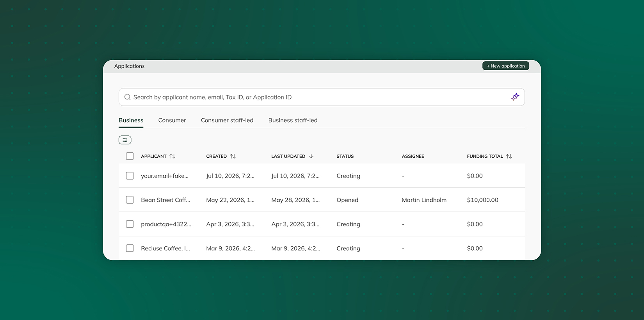Open the table filter settings icon
The image size is (644, 320).
point(125,140)
